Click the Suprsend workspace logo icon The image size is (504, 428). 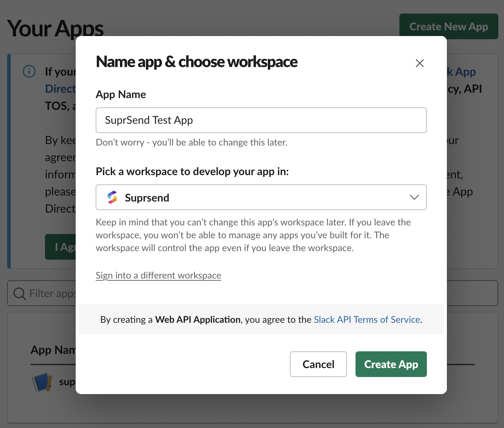click(x=112, y=197)
